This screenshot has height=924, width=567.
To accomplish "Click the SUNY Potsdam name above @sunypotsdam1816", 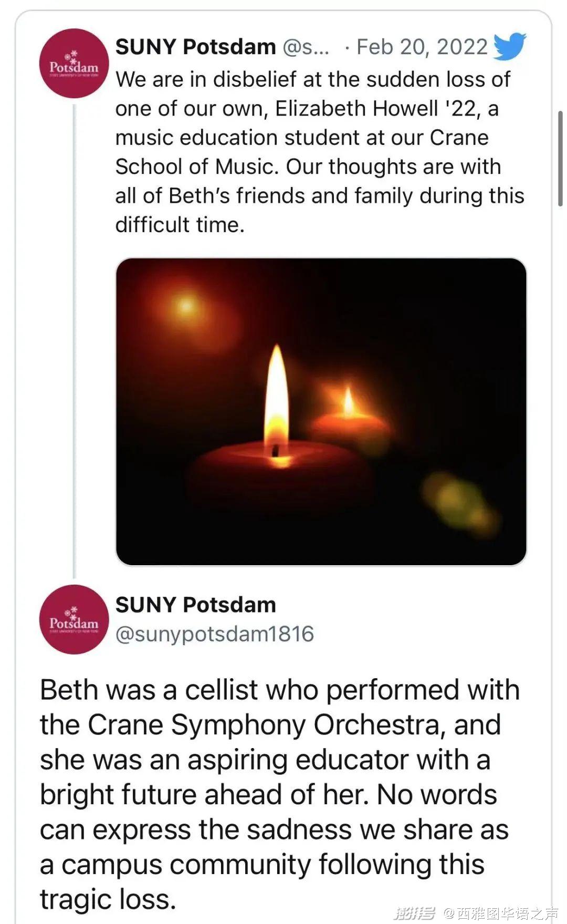I will (195, 605).
